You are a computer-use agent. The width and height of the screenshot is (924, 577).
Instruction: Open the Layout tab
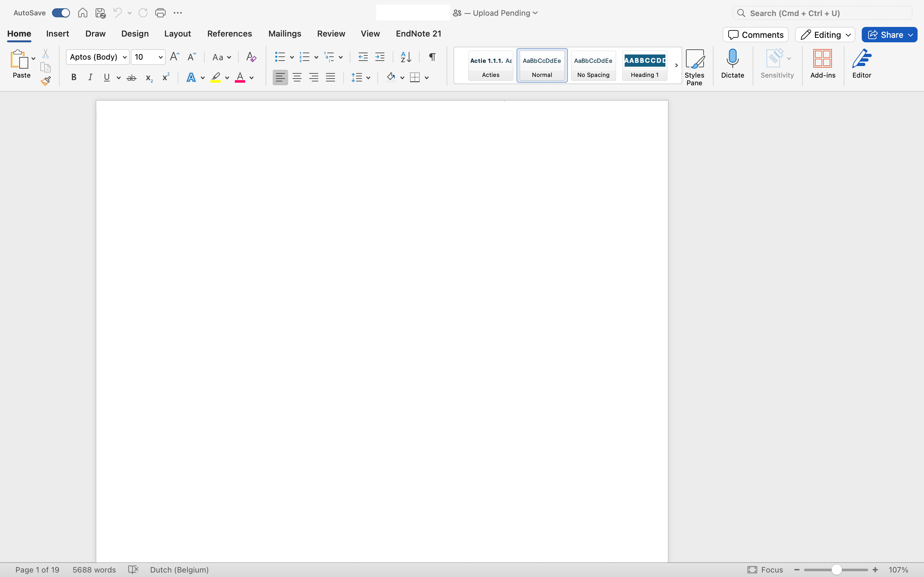coord(177,34)
